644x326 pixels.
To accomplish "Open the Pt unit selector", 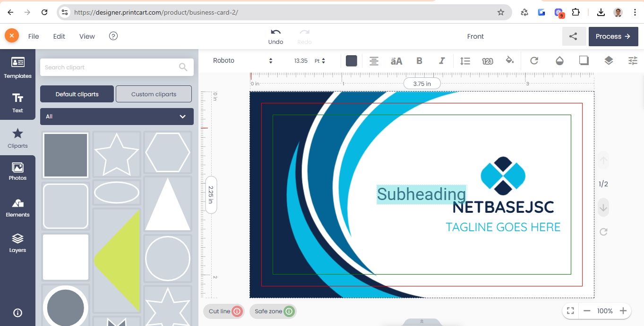I will (320, 61).
